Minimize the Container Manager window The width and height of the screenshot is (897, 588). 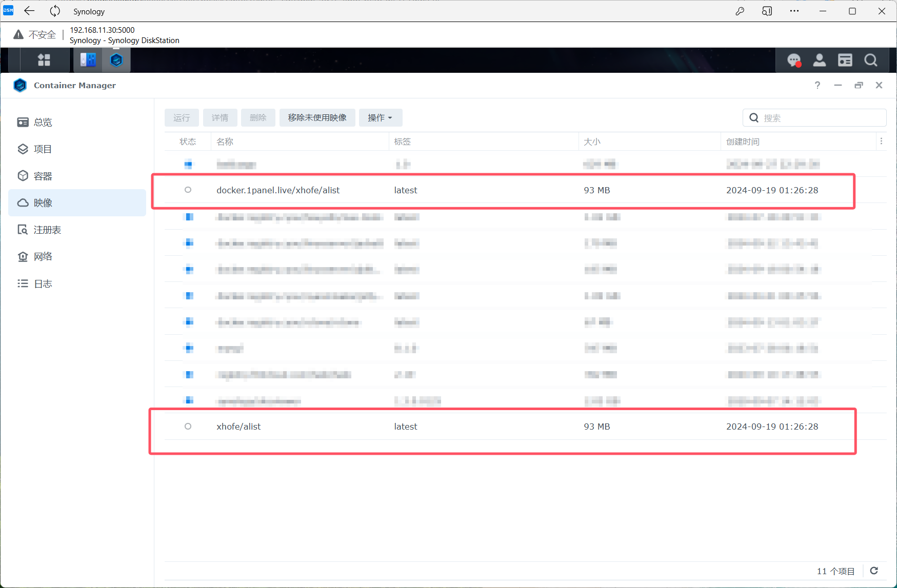coord(838,85)
